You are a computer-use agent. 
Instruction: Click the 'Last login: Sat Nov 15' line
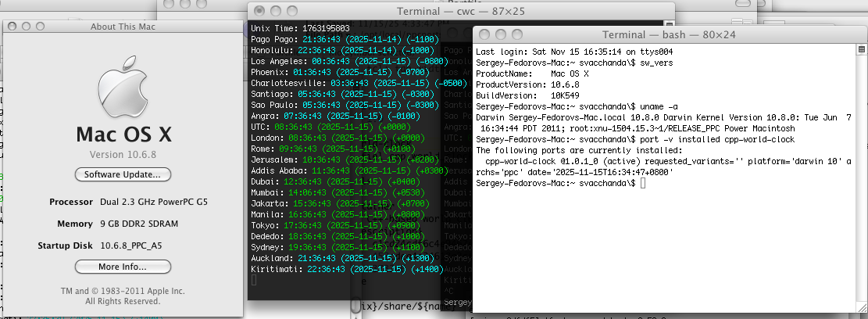click(574, 52)
